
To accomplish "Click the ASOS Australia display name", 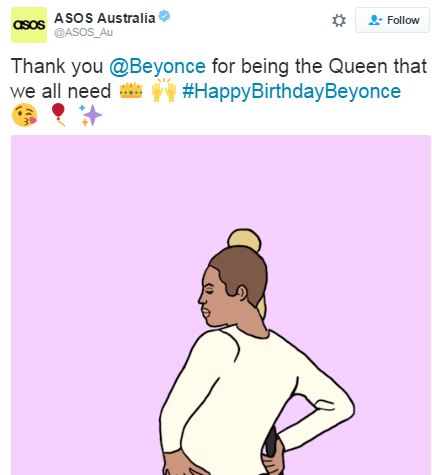I will tap(105, 18).
